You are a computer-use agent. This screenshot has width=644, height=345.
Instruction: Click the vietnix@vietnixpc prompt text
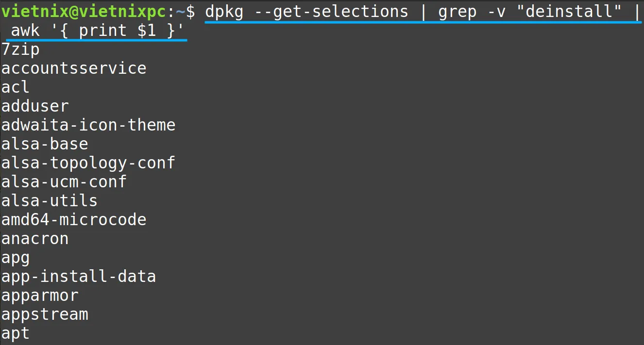coord(84,11)
